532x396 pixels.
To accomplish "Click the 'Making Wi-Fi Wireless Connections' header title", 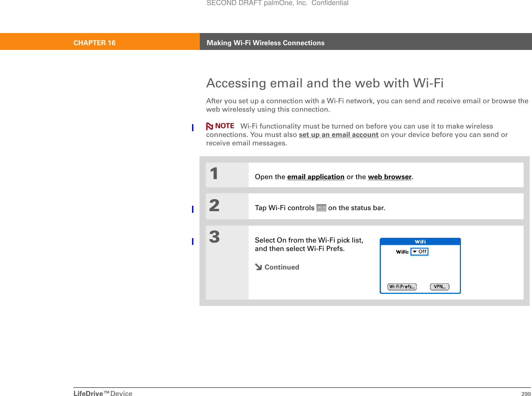I will point(265,43).
